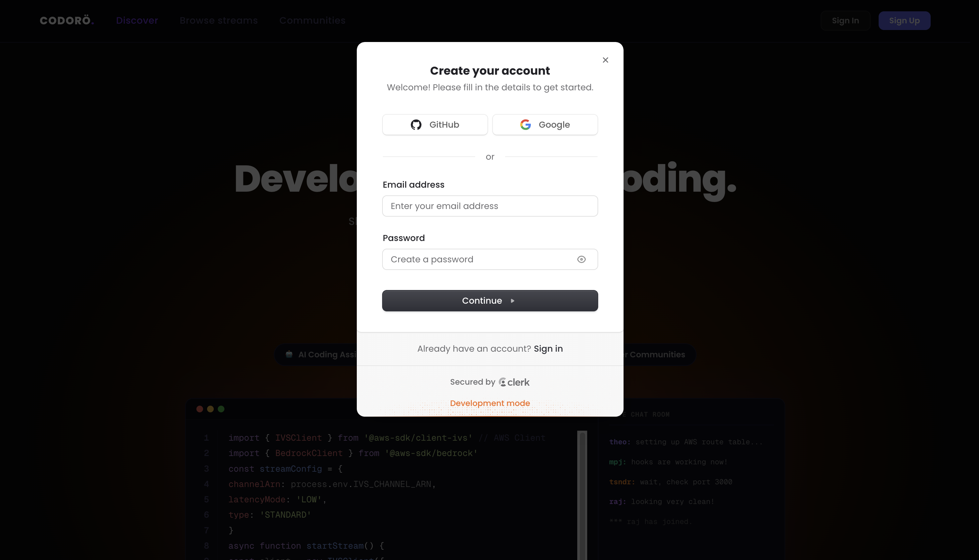979x560 pixels.
Task: Click the Sign Up button in the header
Action: click(904, 21)
